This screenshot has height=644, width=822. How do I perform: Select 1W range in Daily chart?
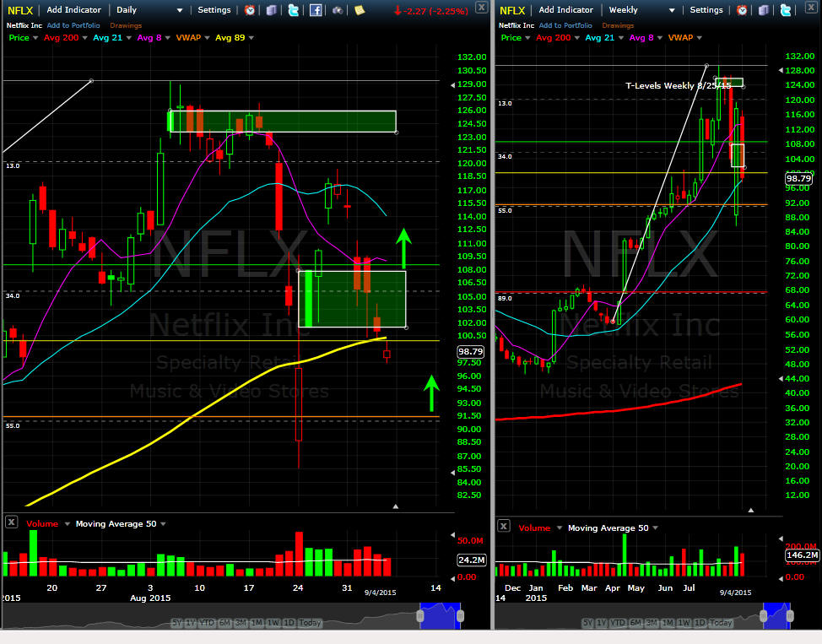pos(273,623)
